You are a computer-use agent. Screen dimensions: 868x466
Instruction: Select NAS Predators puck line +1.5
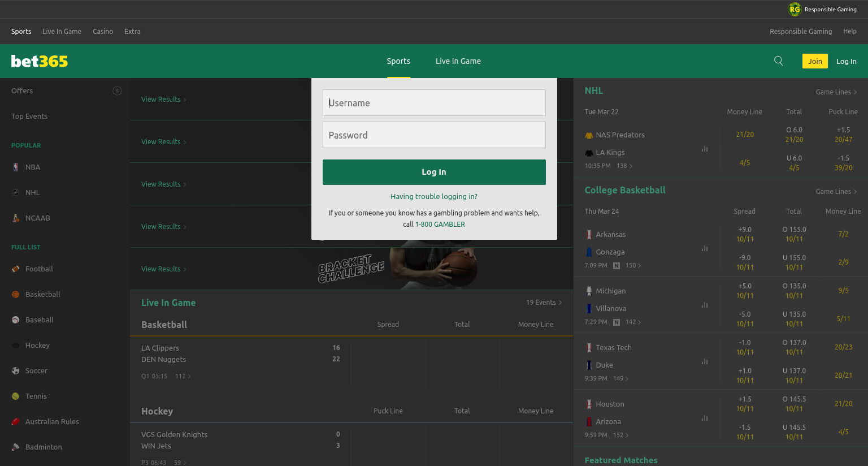coord(843,135)
